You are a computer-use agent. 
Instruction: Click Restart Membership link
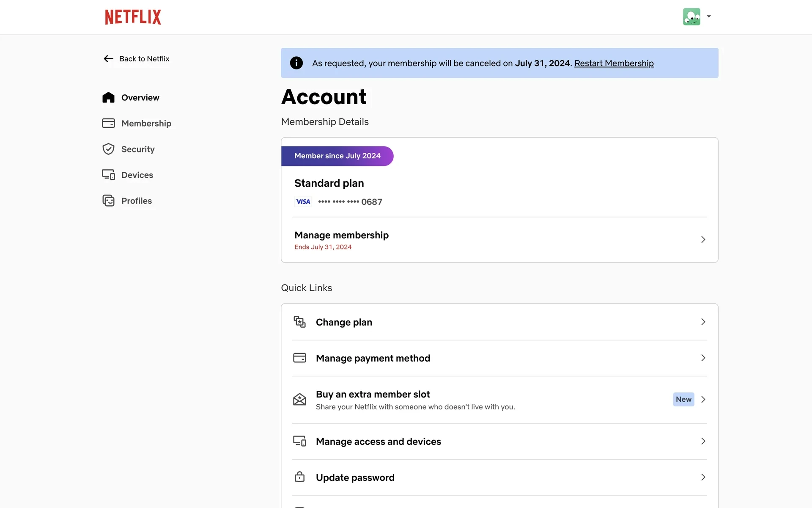point(614,63)
